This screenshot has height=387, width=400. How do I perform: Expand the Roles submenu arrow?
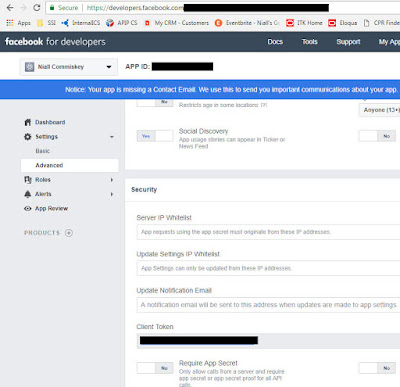(112, 180)
